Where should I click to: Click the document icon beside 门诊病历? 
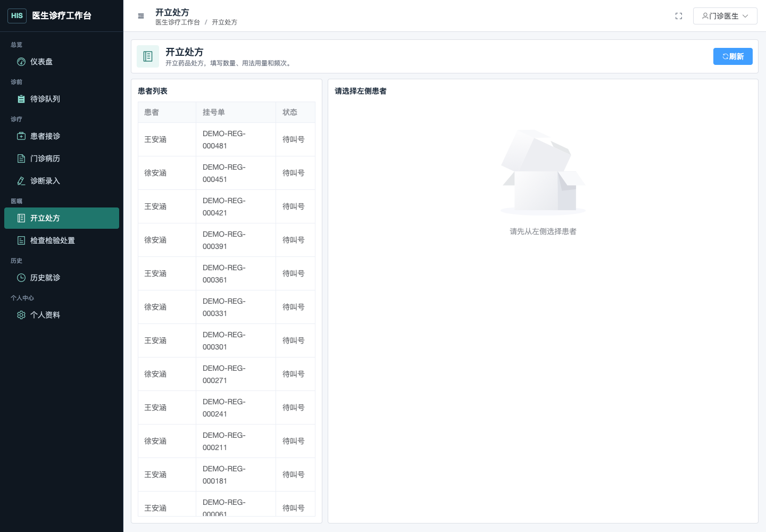(x=21, y=159)
